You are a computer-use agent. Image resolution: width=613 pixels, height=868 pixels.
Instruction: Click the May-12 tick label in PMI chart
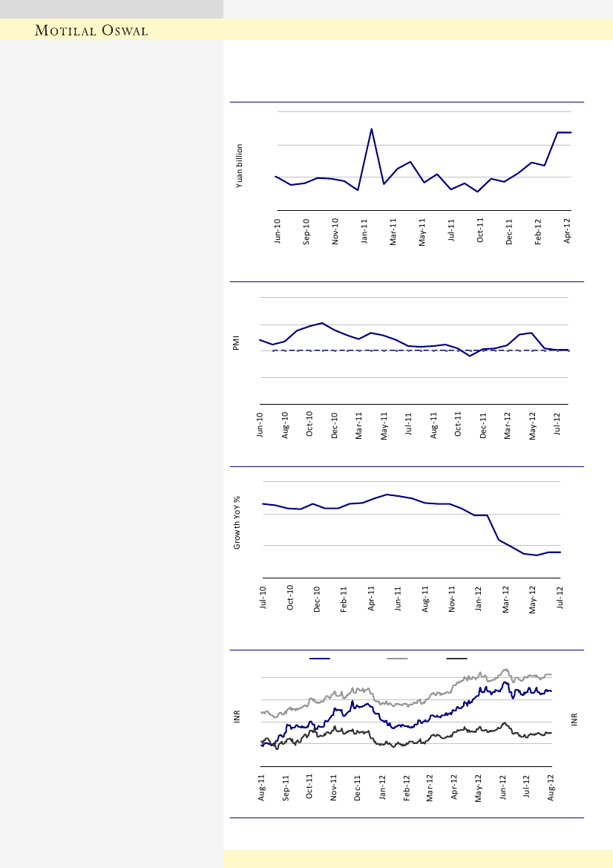532,426
